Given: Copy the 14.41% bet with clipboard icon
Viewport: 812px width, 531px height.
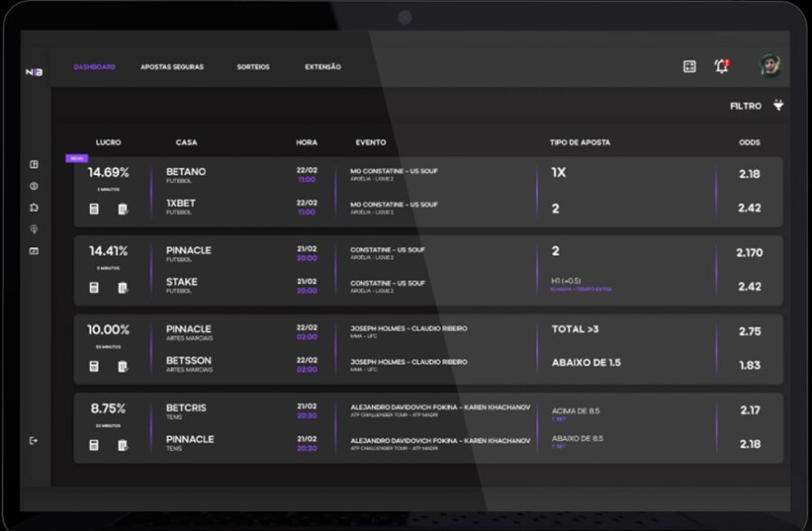Looking at the screenshot, I should [123, 288].
